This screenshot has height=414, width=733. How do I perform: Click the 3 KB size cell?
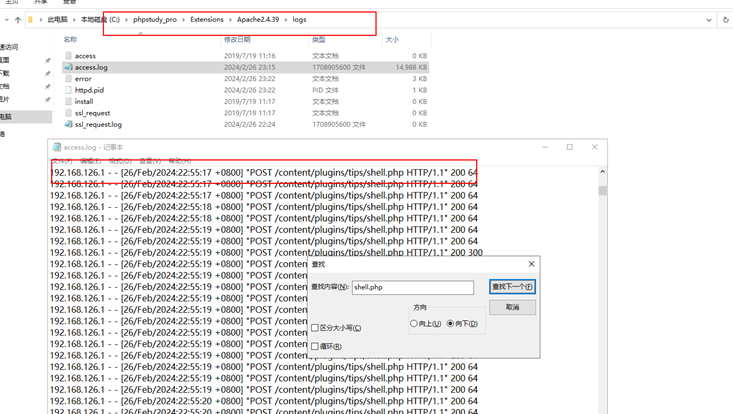click(420, 79)
